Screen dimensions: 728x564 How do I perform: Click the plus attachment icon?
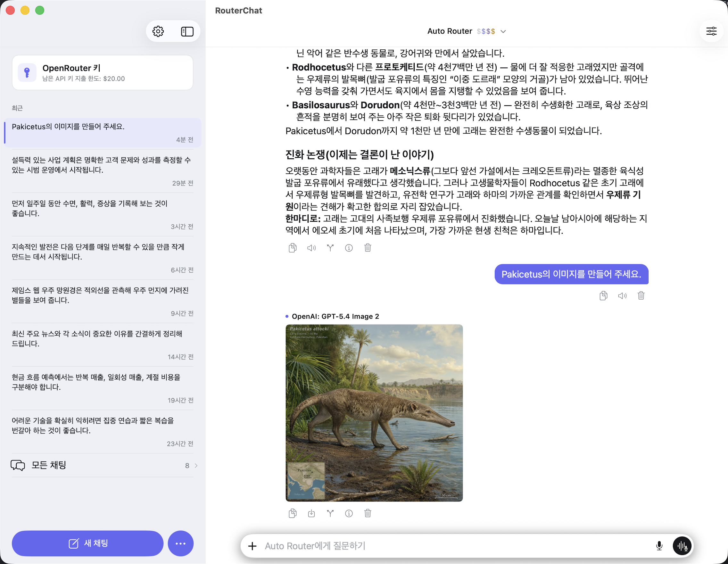click(x=252, y=546)
